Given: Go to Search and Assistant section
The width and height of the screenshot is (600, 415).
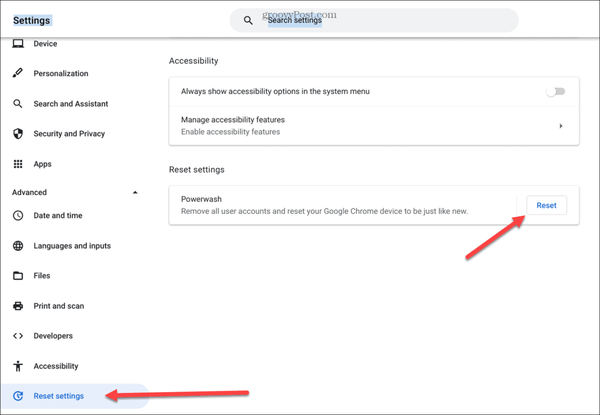Looking at the screenshot, I should tap(70, 104).
